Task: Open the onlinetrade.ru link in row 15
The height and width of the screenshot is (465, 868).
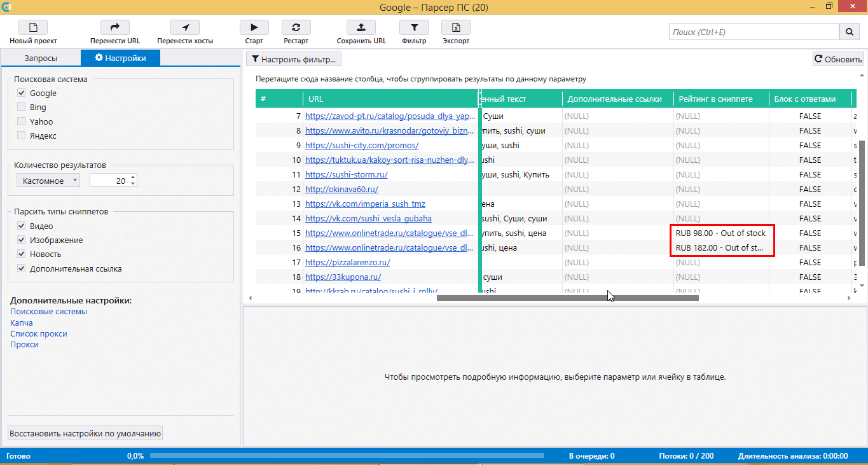Action: (390, 233)
